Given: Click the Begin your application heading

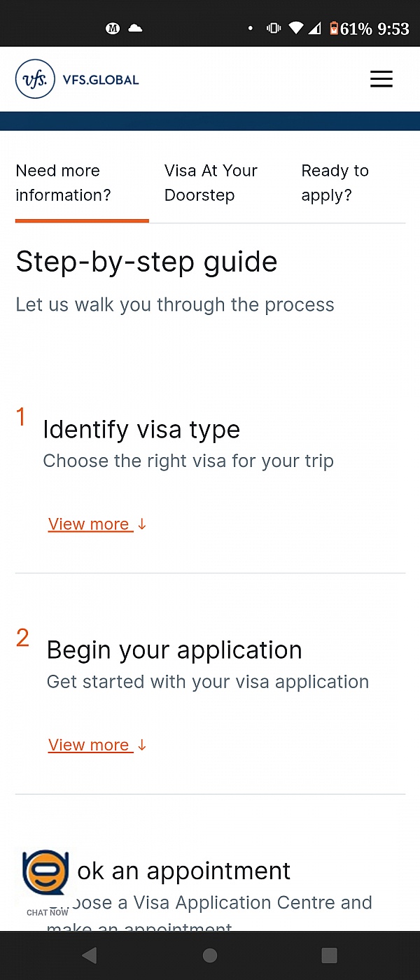Looking at the screenshot, I should (174, 650).
